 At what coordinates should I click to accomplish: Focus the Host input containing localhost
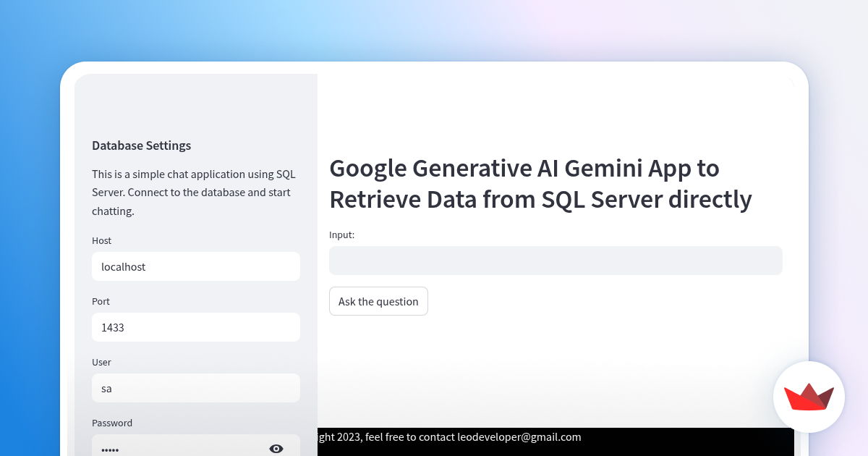(x=195, y=266)
